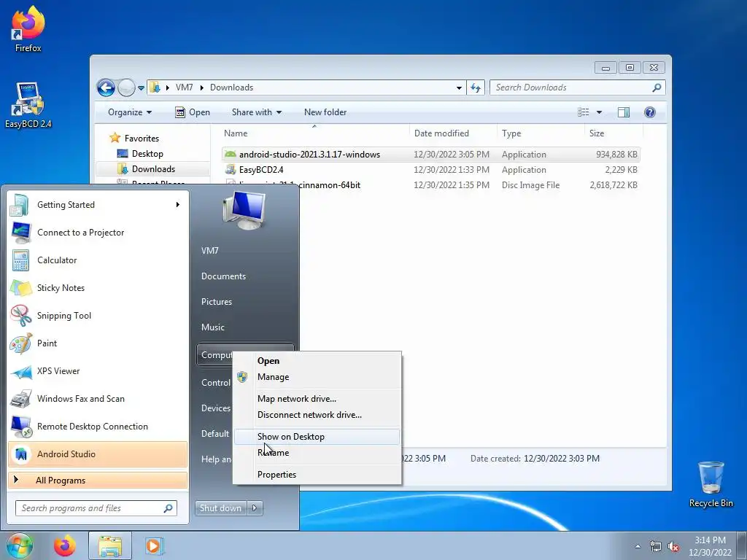
Task: Open the view options dropdown arrow
Action: [600, 112]
